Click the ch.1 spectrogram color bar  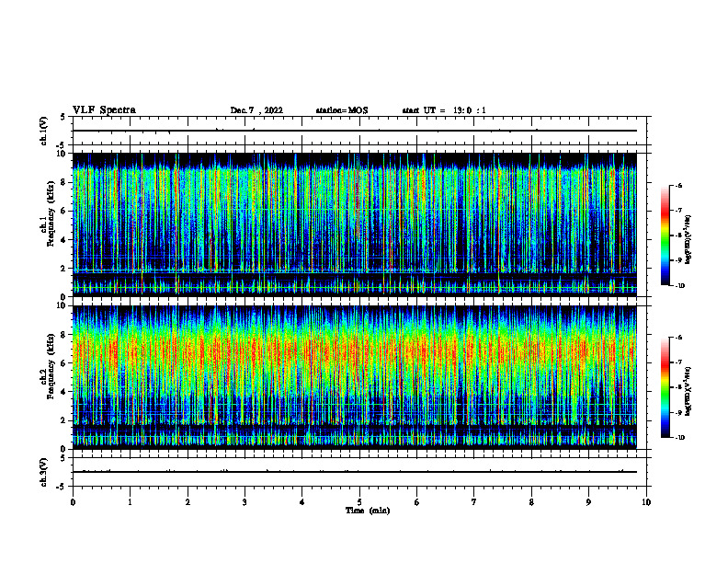coord(665,236)
